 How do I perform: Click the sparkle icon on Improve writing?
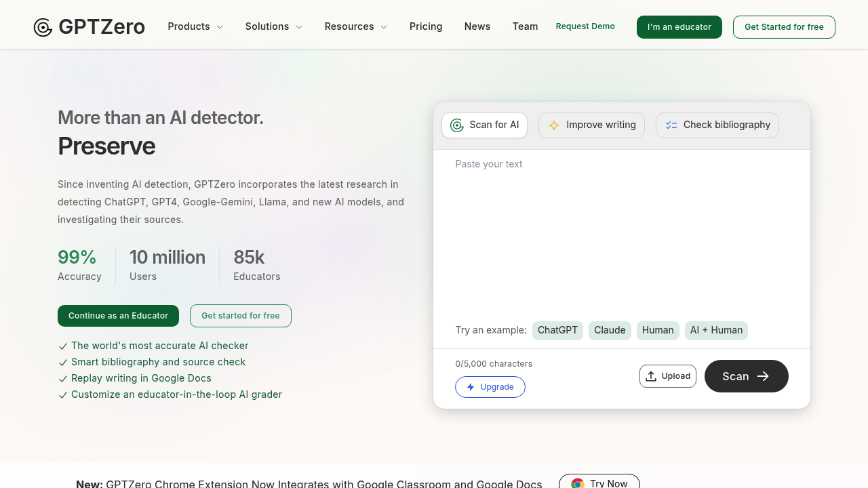pyautogui.click(x=553, y=125)
